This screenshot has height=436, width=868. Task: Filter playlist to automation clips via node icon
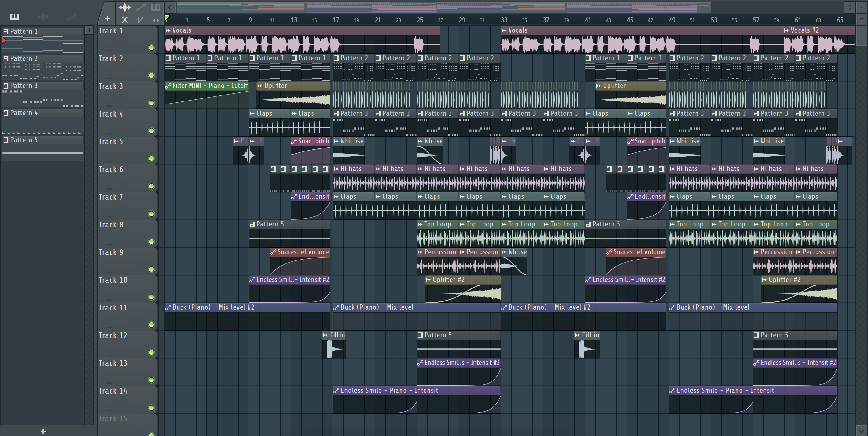[141, 7]
